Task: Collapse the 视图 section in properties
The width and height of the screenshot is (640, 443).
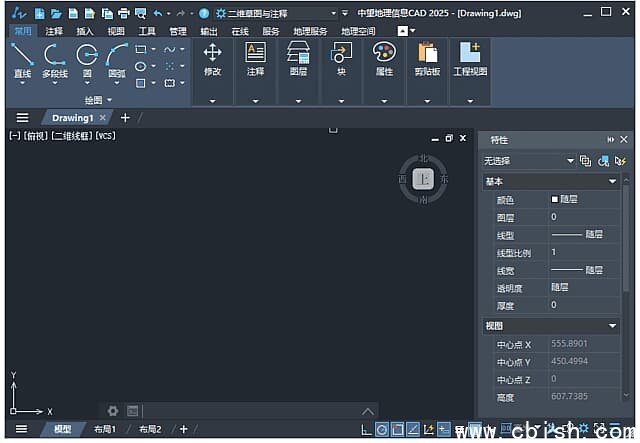Action: click(x=612, y=326)
